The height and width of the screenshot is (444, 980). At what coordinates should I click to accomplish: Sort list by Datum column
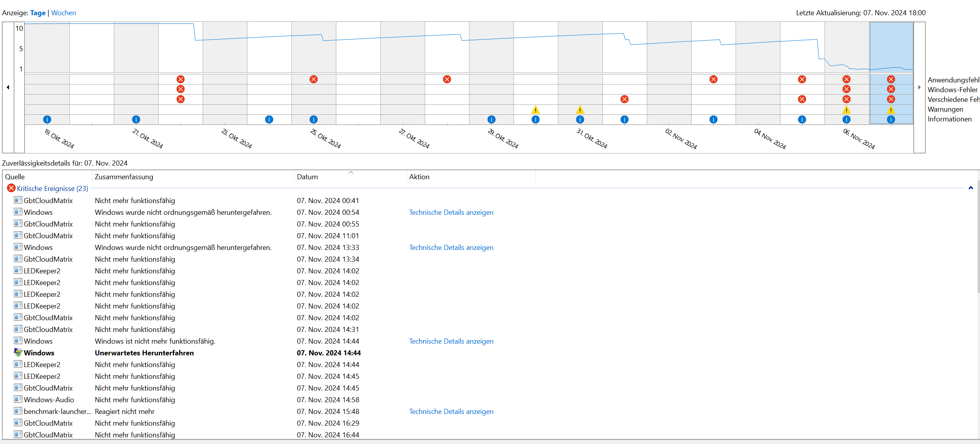(x=307, y=177)
